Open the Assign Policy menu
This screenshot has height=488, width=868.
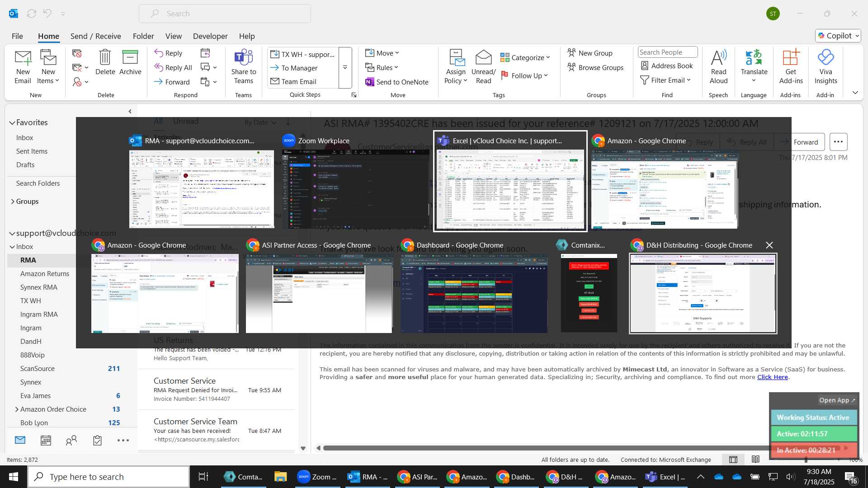pos(456,67)
